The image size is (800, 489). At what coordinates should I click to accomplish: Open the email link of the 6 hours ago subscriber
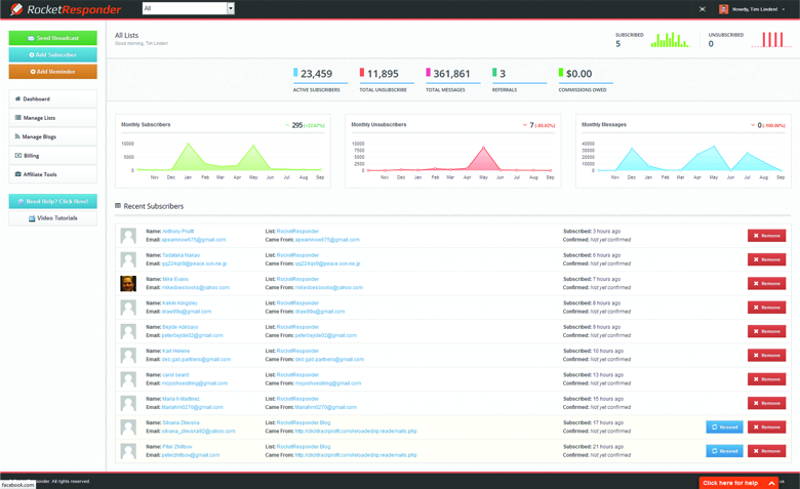click(x=194, y=263)
